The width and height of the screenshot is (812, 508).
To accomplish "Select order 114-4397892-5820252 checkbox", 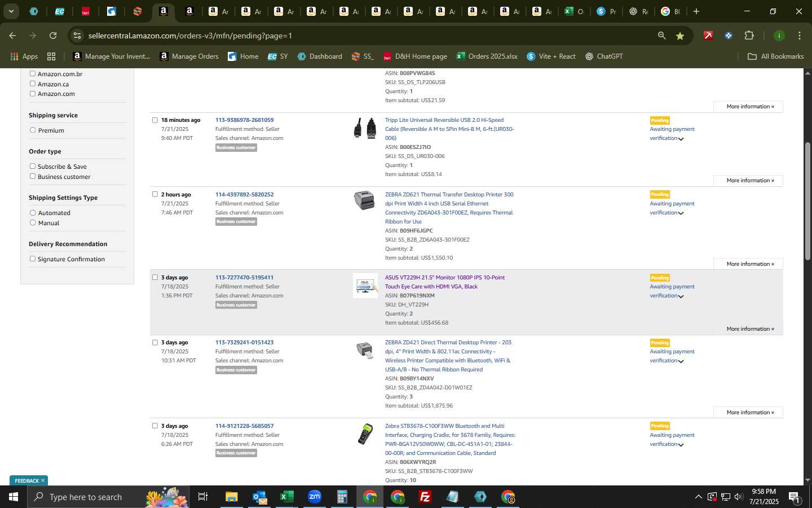I will pyautogui.click(x=155, y=194).
